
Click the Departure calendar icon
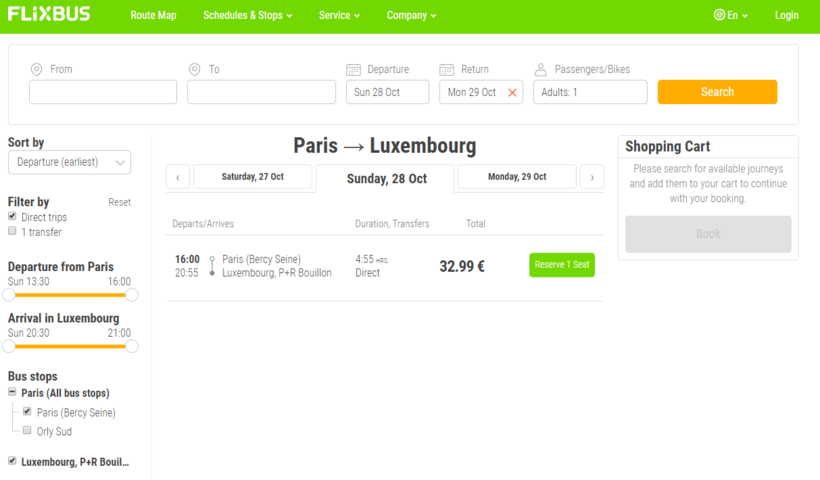click(353, 69)
